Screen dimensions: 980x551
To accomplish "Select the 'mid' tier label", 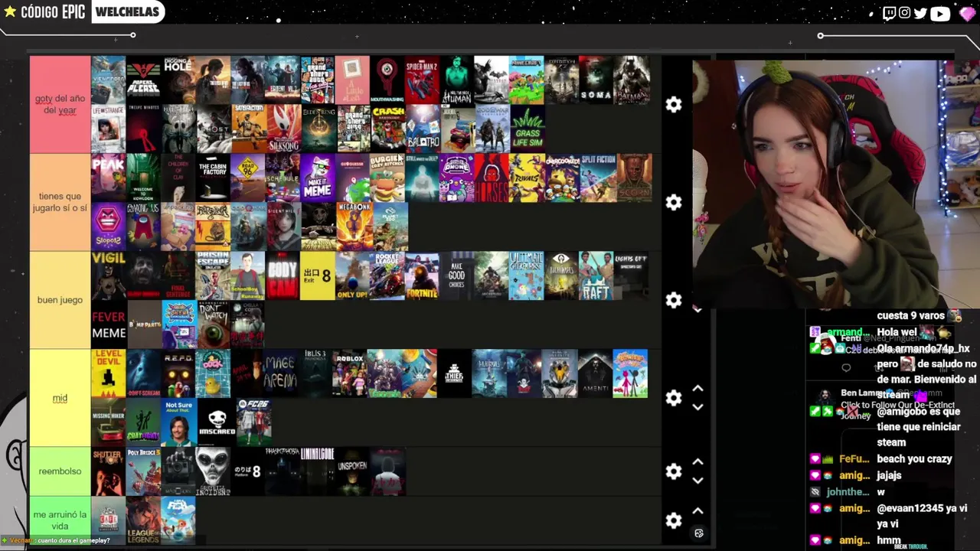I will click(x=60, y=398).
